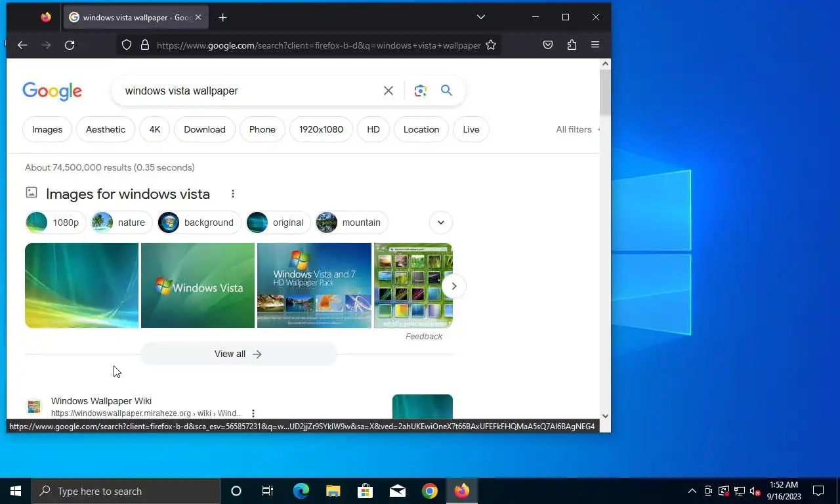
Task: Open Firefox application menu
Action: (x=595, y=45)
